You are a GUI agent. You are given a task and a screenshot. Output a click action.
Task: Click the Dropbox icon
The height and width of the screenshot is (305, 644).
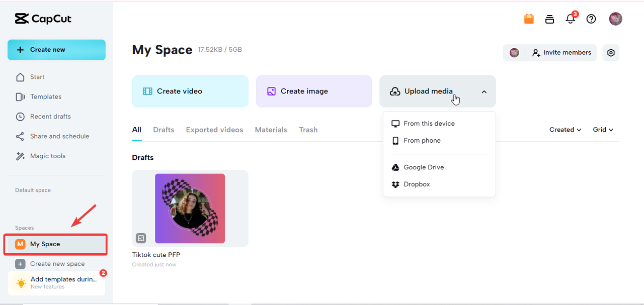395,184
